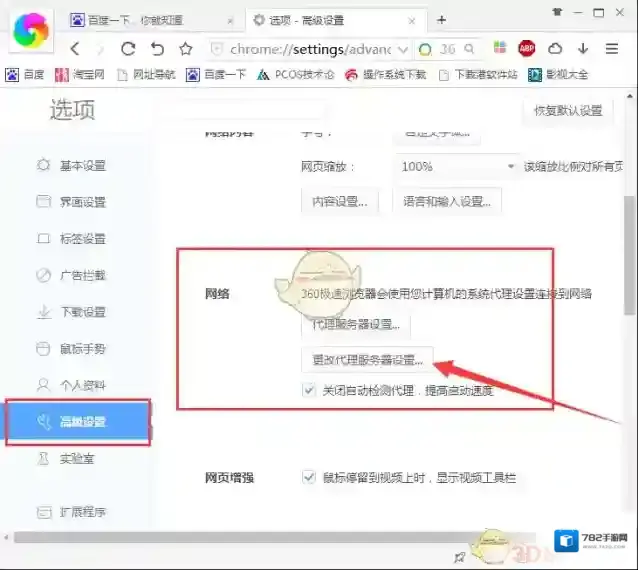This screenshot has width=638, height=570.
Task: Click the undo closed tab icon
Action: (157, 49)
